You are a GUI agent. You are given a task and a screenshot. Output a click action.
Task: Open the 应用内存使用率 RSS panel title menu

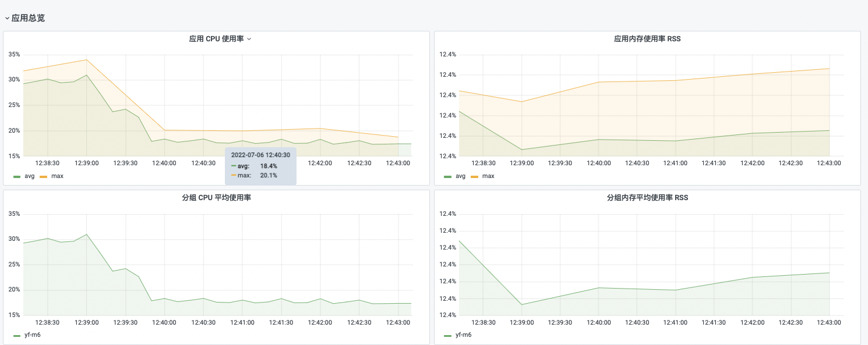[x=647, y=39]
